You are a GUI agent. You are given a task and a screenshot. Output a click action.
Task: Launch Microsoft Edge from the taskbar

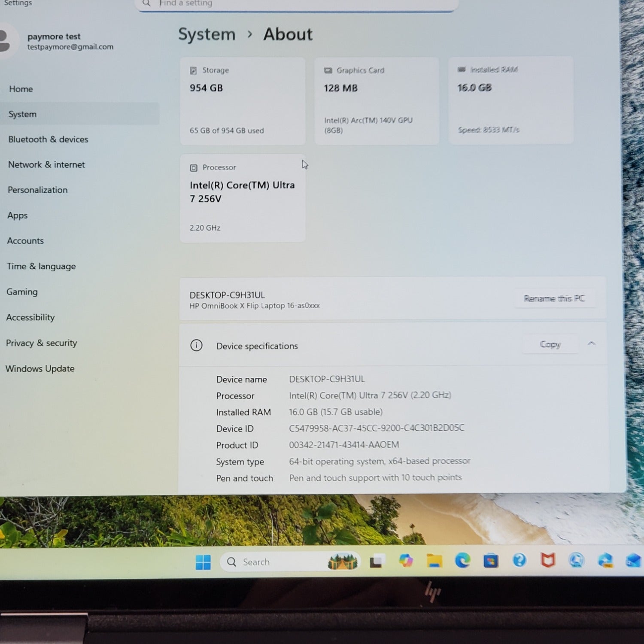tap(462, 561)
